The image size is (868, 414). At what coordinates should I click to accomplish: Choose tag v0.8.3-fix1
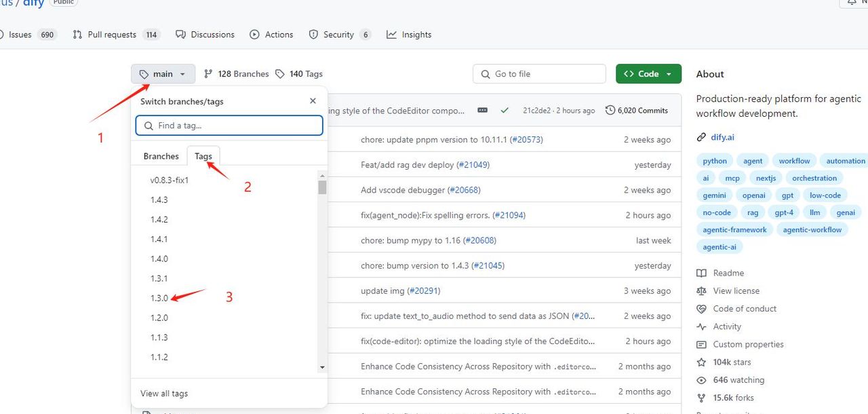point(169,180)
